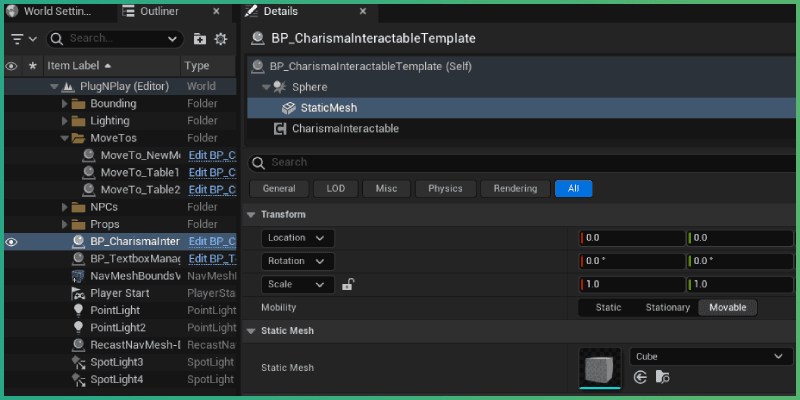
Task: Open the Location type dropdown
Action: 298,238
